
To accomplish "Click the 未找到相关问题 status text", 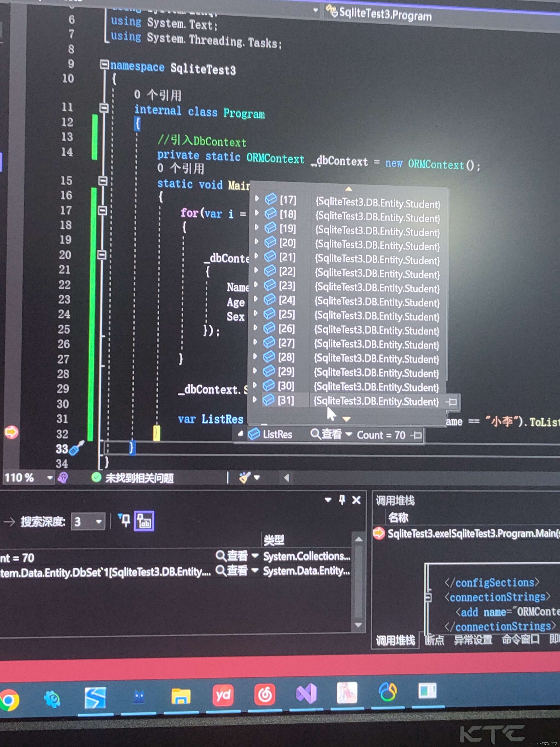I will [x=139, y=478].
